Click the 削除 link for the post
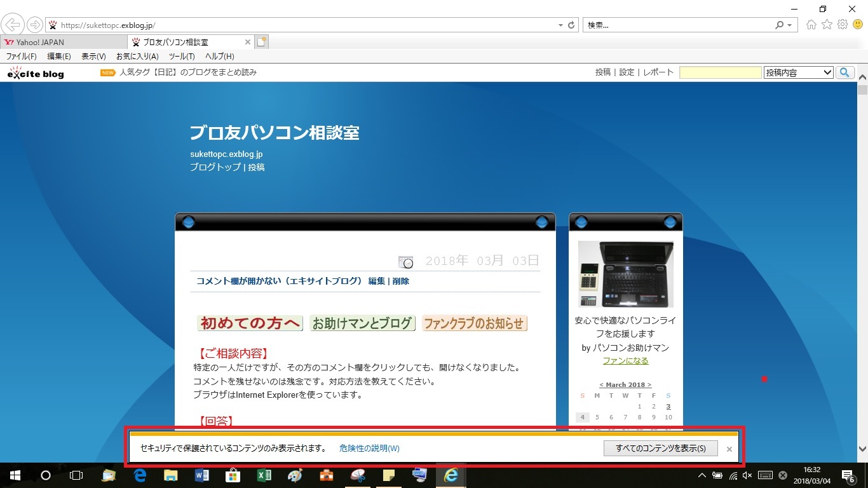 [x=400, y=281]
